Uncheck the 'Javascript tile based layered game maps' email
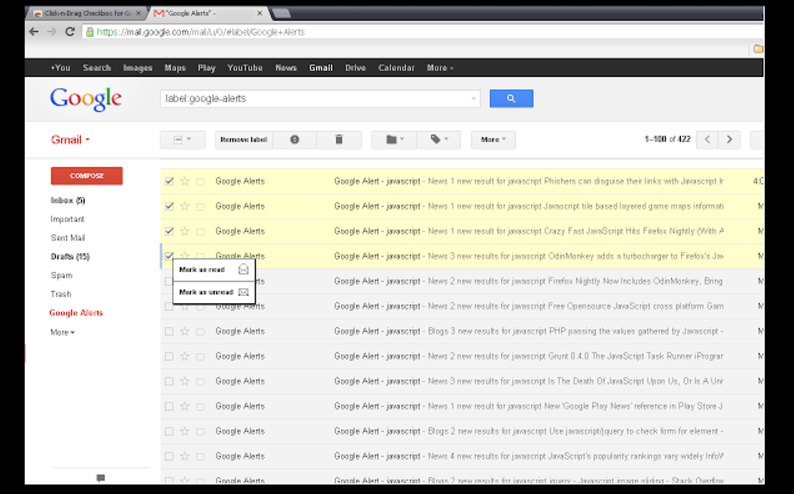The image size is (794, 494). point(169,206)
